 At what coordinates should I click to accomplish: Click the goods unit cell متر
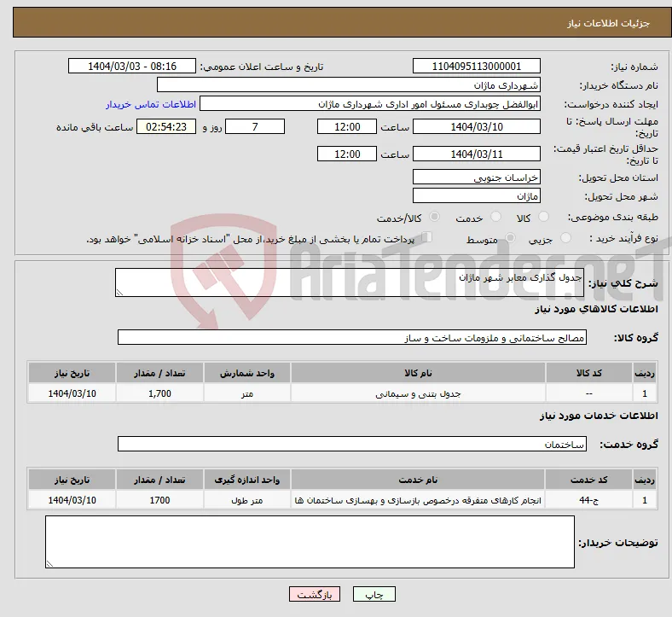coord(247,393)
